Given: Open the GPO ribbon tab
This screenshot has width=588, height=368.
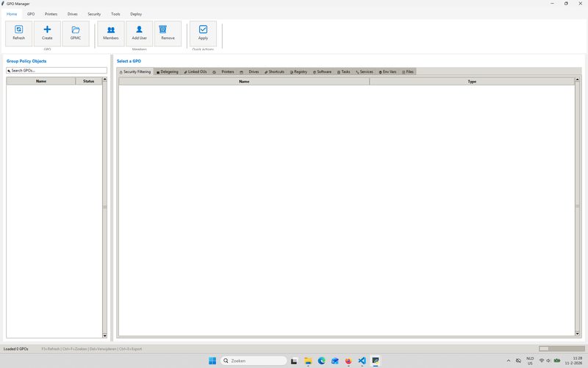Looking at the screenshot, I should pos(31,14).
